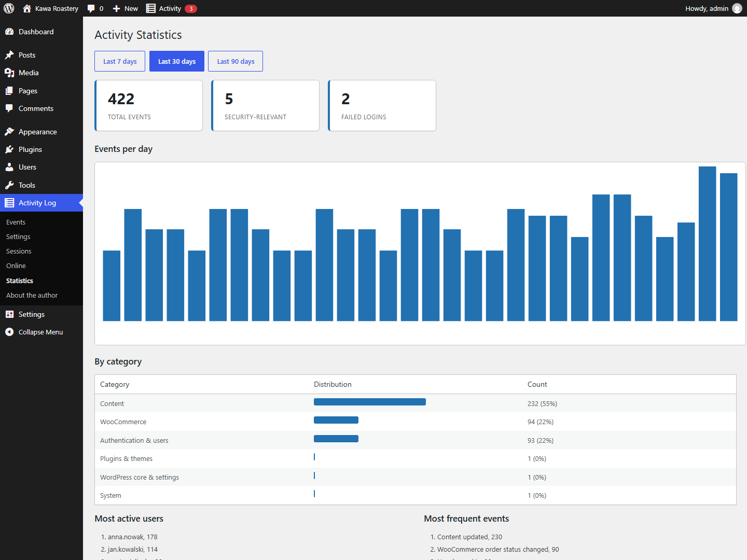Click the home icon beside Kawa Roastery
This screenshot has height=560, width=747.
27,8
